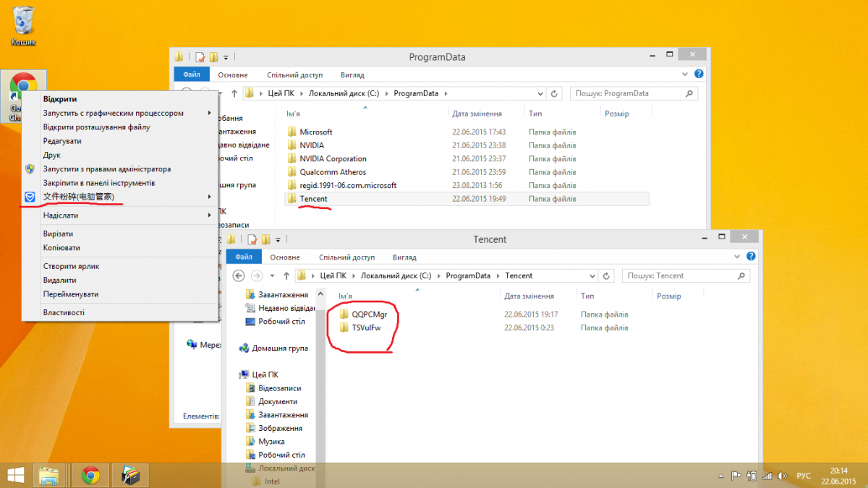The height and width of the screenshot is (488, 868).
Task: Click the volume icon in the system tray
Action: click(781, 476)
